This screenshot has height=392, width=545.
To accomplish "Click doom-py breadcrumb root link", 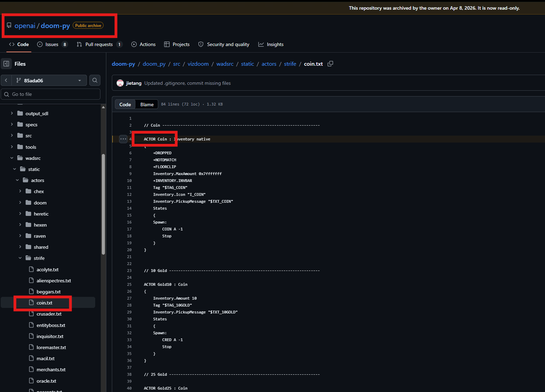I will click(x=124, y=64).
